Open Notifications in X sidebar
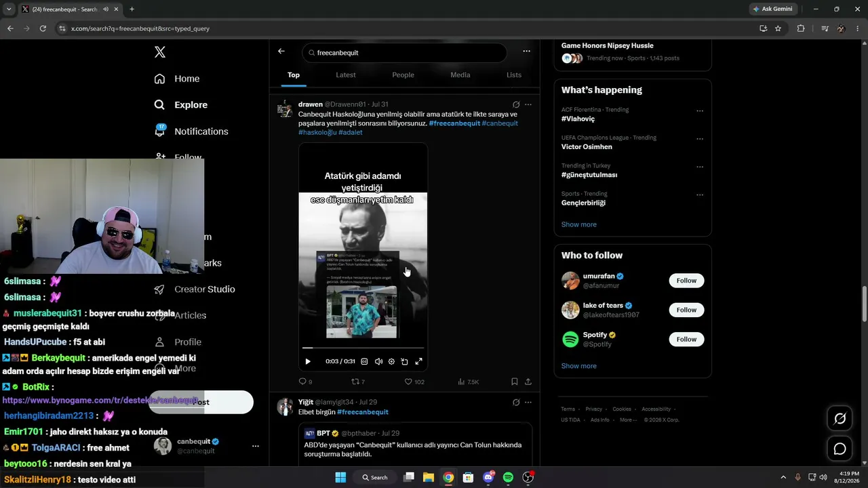 click(x=191, y=131)
